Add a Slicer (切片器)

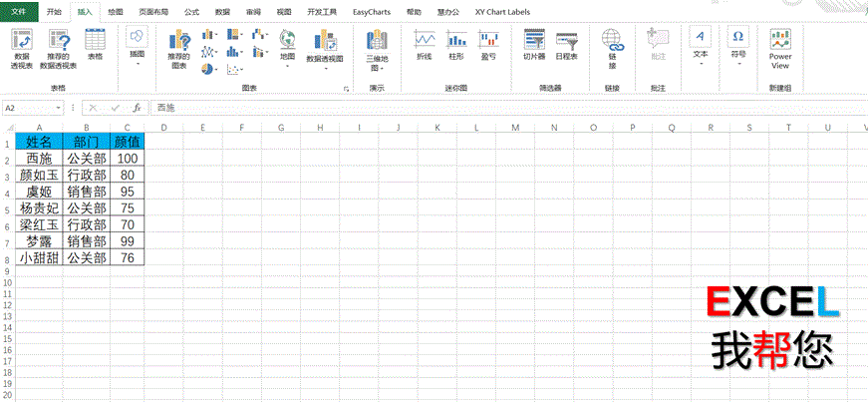point(534,46)
